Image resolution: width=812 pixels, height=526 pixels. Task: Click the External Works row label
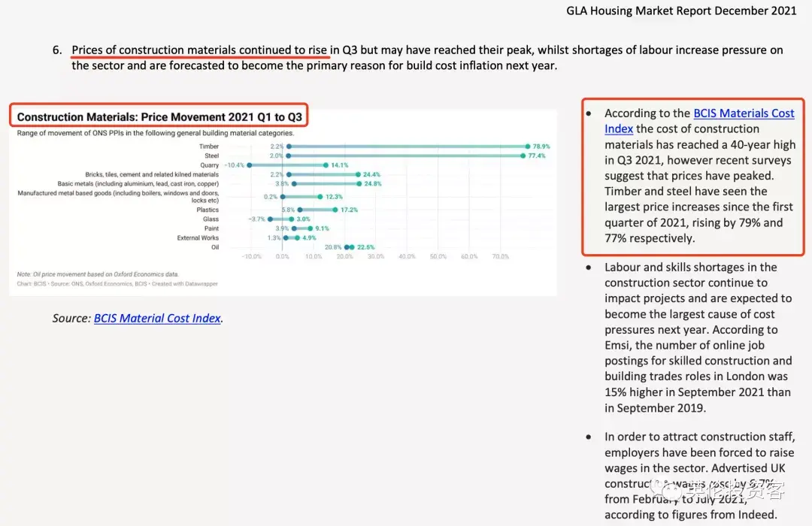click(198, 237)
